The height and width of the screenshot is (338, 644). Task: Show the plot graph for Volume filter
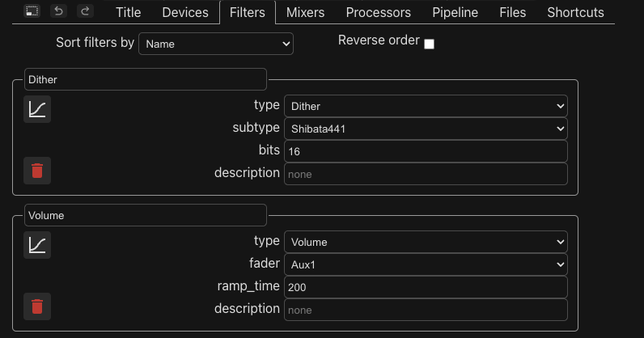click(x=37, y=245)
